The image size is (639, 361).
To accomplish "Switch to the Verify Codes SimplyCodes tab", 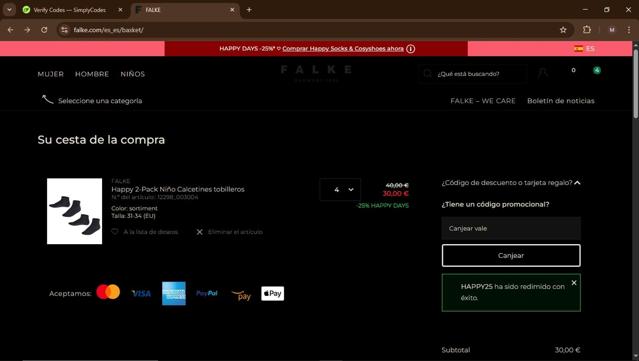I will coord(69,10).
